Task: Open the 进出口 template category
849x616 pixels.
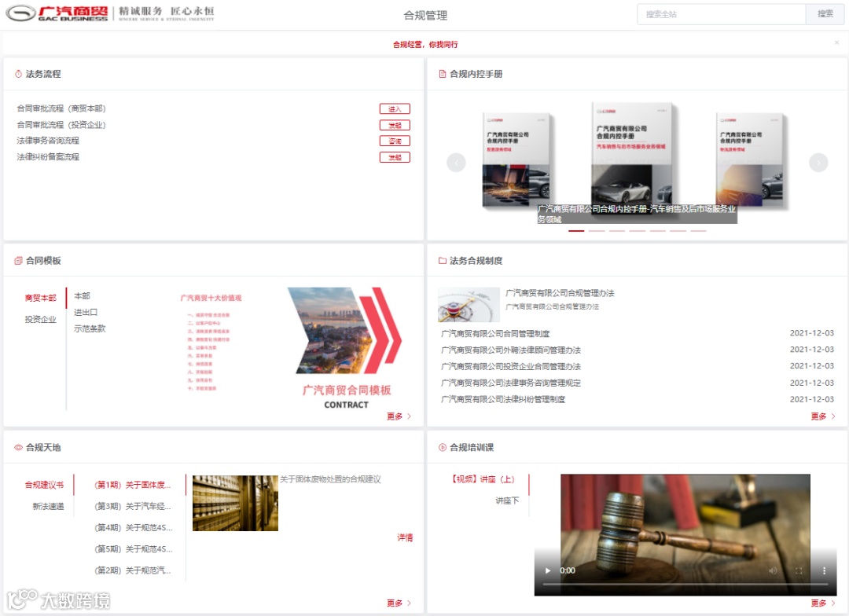Action: point(86,313)
